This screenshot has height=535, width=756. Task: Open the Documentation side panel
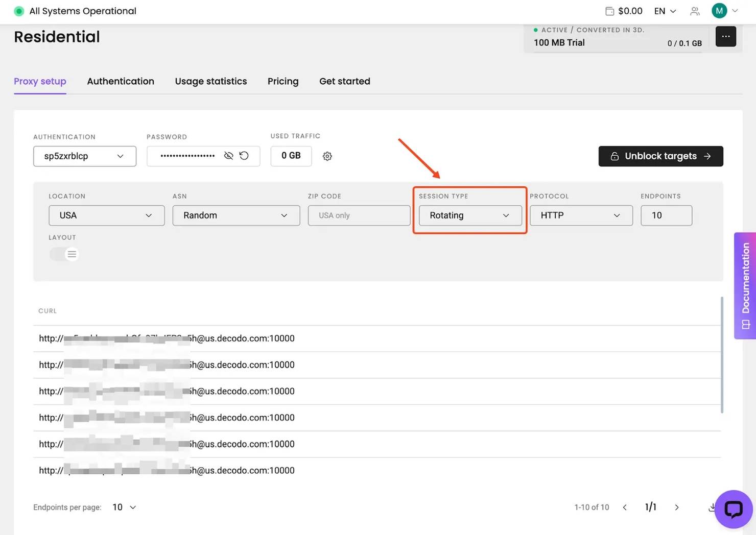coord(745,285)
